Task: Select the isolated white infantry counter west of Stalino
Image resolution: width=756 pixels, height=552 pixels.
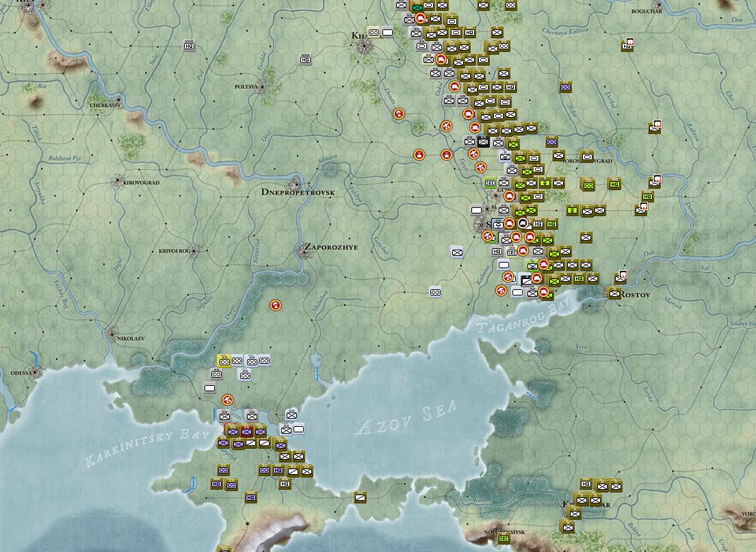Action: 456,252
